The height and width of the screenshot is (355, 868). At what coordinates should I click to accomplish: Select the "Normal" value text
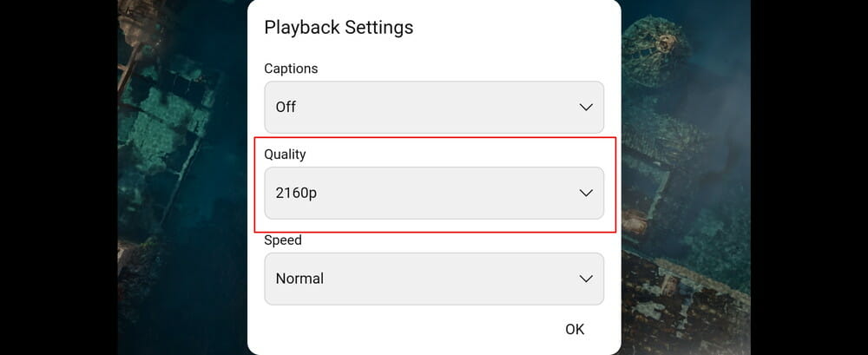[x=299, y=279]
